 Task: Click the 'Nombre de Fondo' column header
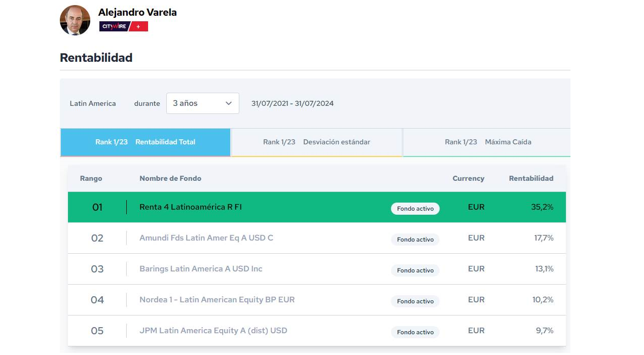170,178
